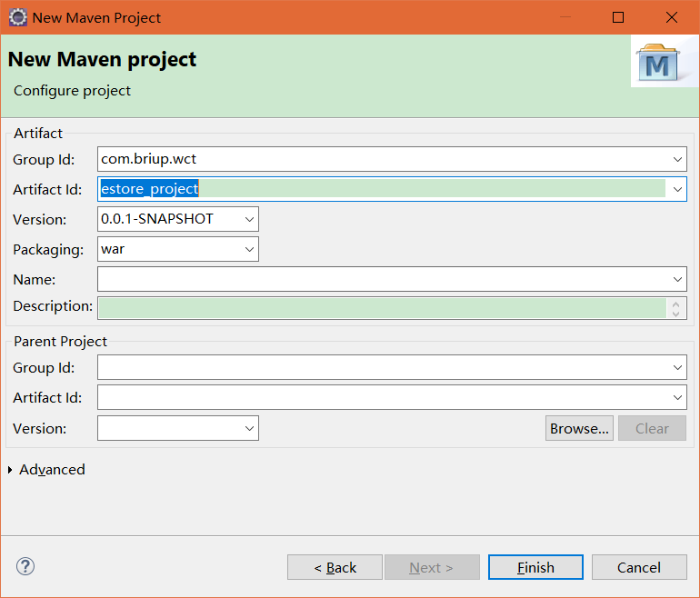Viewport: 700px width, 598px height.
Task: Open the Parent Project Version dropdown
Action: pyautogui.click(x=249, y=428)
